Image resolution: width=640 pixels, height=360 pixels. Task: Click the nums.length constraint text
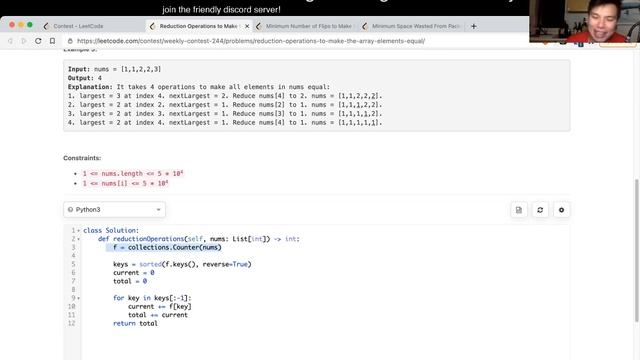coord(133,173)
